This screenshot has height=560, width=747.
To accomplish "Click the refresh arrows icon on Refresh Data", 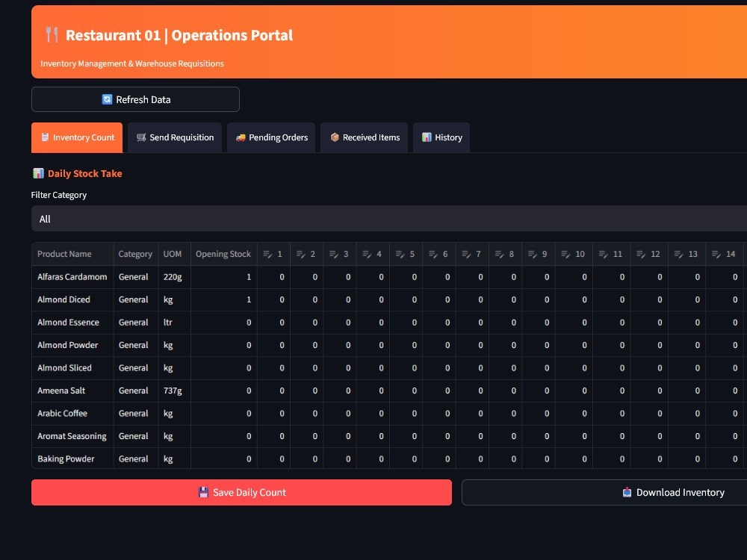I will [x=107, y=99].
